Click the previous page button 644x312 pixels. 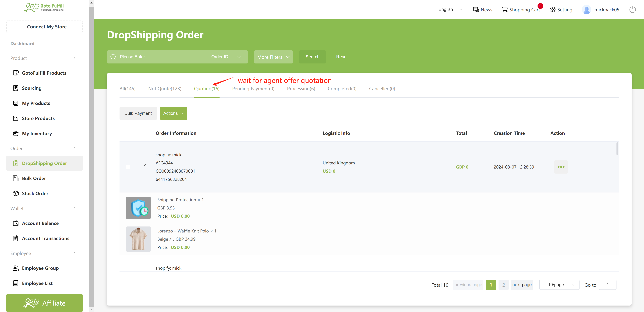tap(468, 285)
